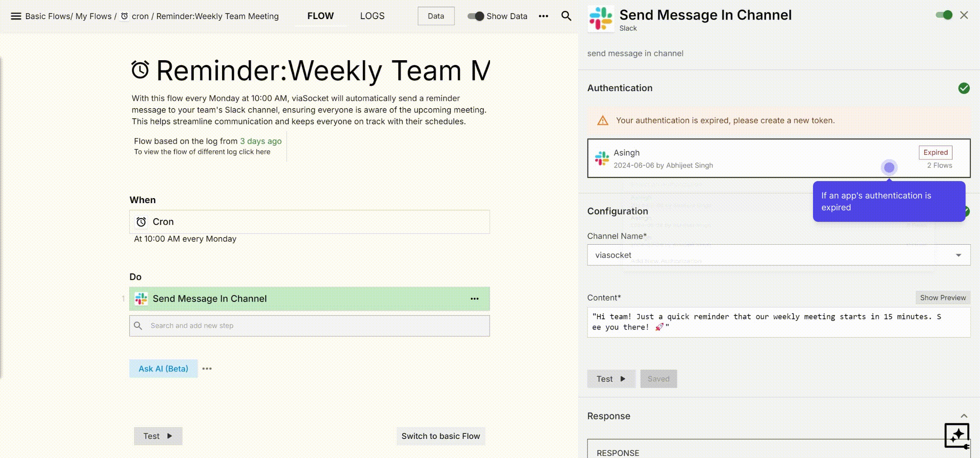The width and height of the screenshot is (980, 458).
Task: Click the flow title Reminder:Weekly Team
Action: [323, 70]
